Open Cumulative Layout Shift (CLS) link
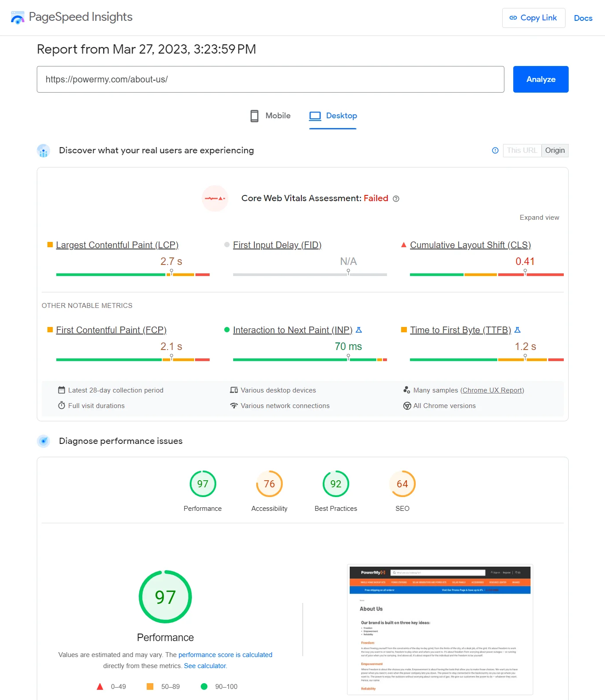The height and width of the screenshot is (700, 605). tap(470, 245)
